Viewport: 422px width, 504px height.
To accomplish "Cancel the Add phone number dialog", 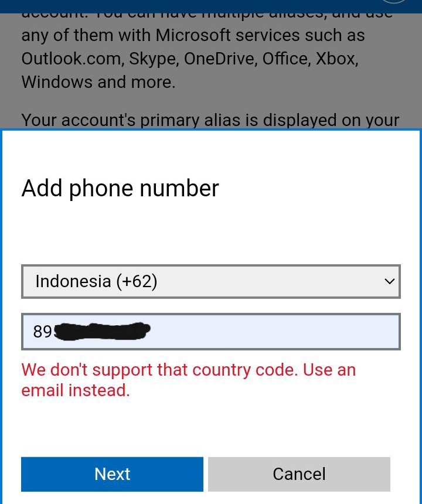I will pos(300,474).
